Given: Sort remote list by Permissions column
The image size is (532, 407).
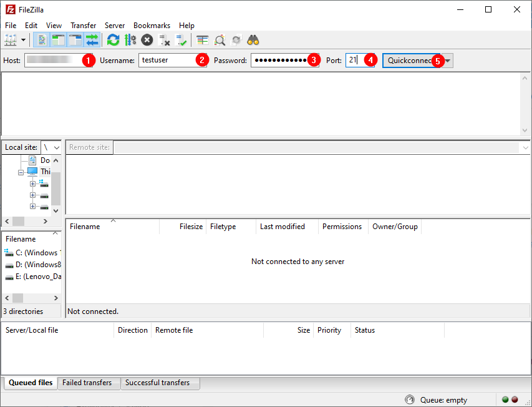Looking at the screenshot, I should tap(344, 227).
